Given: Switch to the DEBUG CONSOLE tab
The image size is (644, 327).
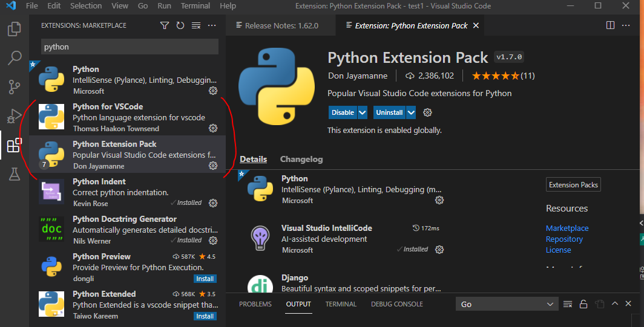Looking at the screenshot, I should [397, 304].
